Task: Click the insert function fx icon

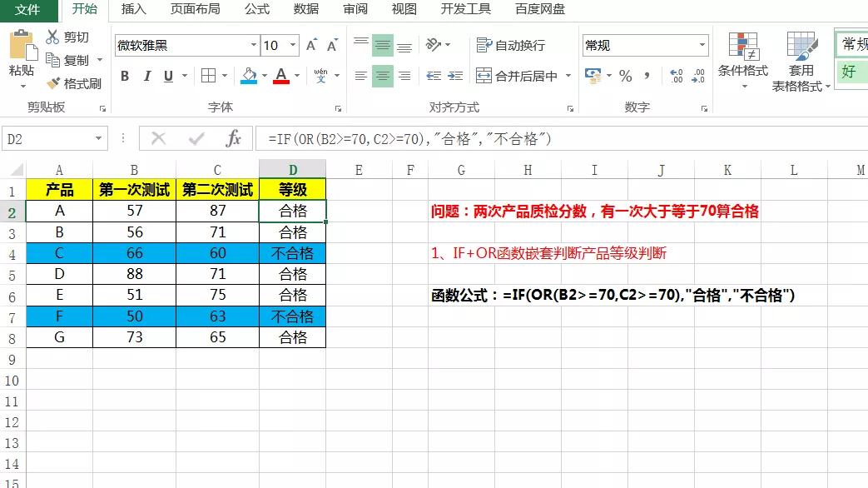Action: 234,138
